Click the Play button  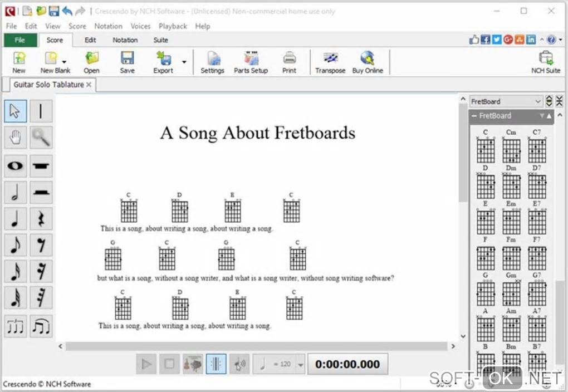coord(146,364)
